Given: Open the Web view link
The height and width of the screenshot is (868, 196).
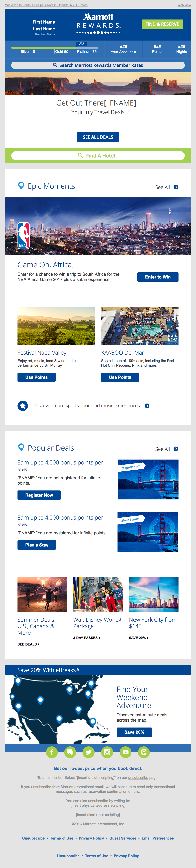Looking at the screenshot, I should pyautogui.click(x=184, y=5).
